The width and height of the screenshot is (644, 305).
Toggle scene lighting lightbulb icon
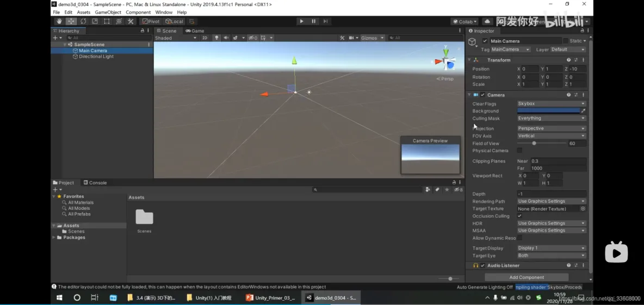point(217,38)
